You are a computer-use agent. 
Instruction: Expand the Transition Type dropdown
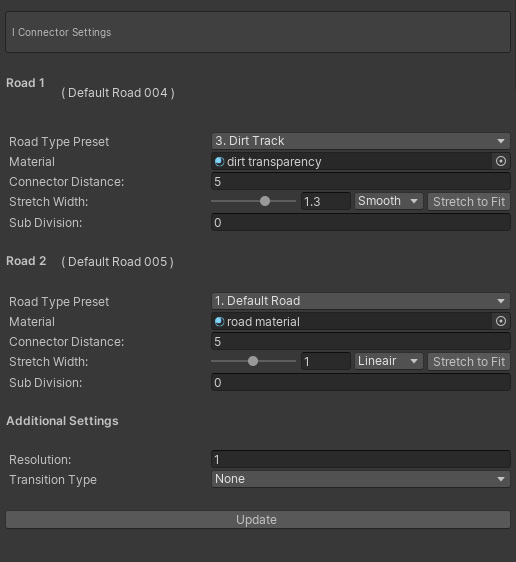tap(360, 479)
